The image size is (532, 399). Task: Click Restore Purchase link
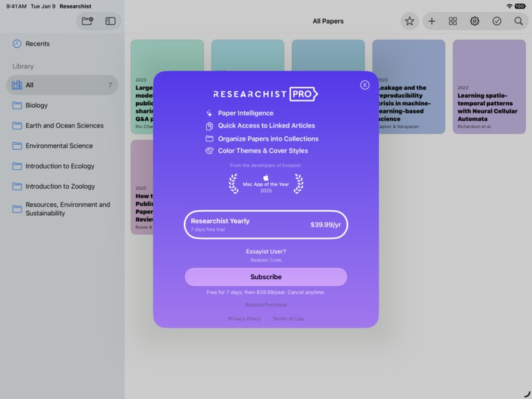pos(266,305)
